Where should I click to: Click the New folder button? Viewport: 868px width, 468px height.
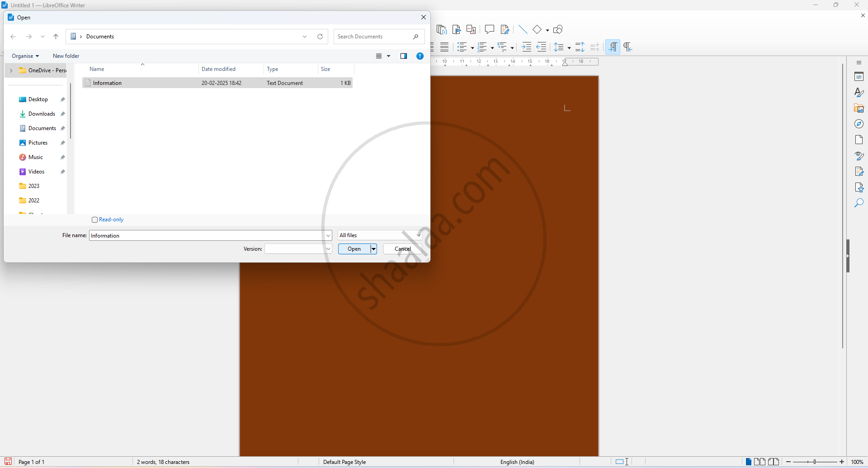(66, 56)
